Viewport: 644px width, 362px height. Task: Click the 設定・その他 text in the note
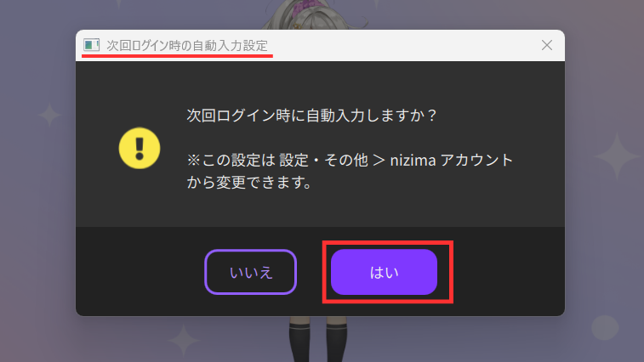(323, 160)
